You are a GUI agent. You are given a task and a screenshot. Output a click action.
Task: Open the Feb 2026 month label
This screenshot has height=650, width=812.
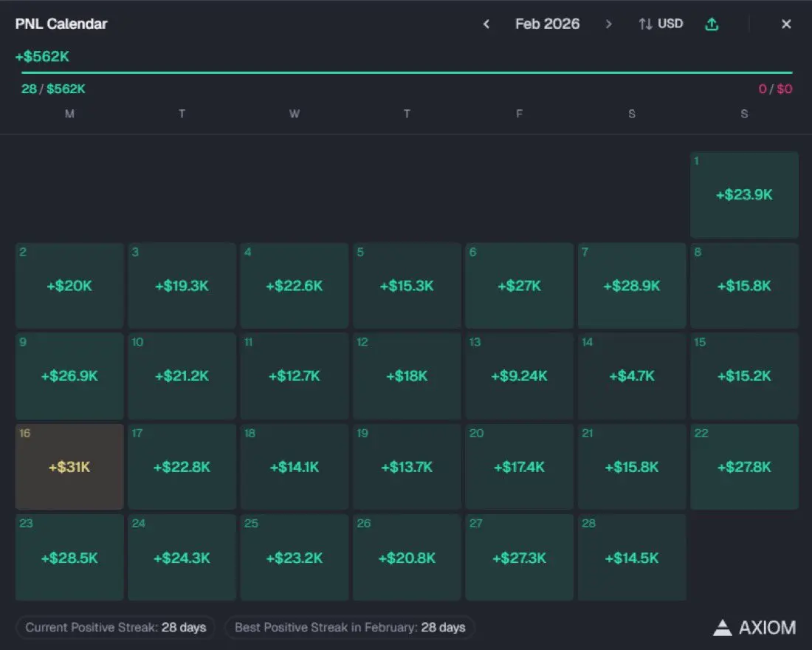click(x=547, y=24)
